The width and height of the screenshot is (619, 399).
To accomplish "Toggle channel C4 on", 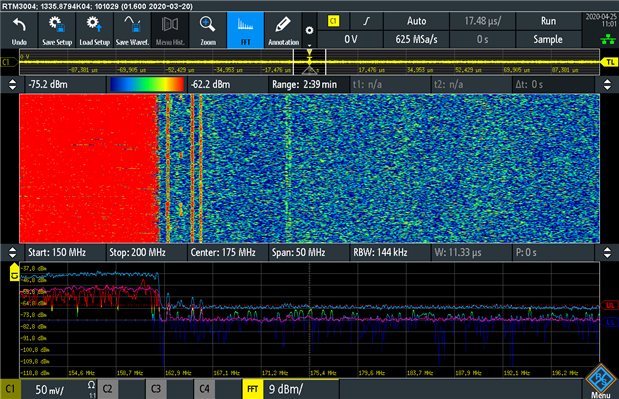I will click(x=204, y=389).
